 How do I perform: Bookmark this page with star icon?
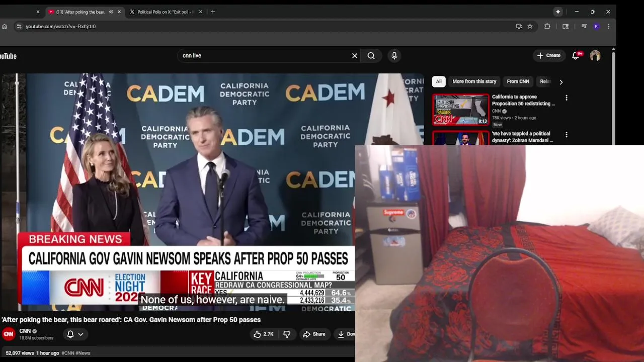click(530, 26)
